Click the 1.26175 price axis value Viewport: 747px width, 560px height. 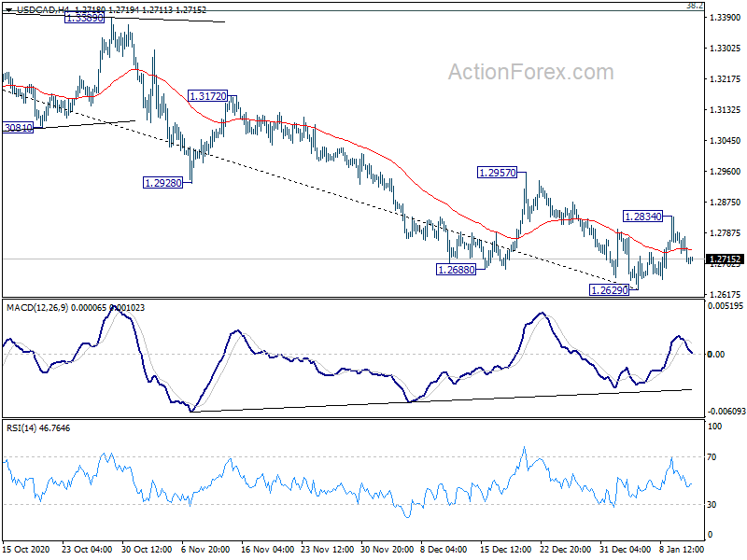click(726, 294)
